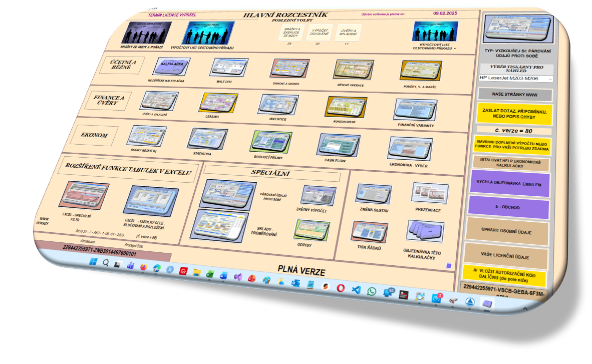Click the Firefox icon in the taskbar

(x=144, y=267)
